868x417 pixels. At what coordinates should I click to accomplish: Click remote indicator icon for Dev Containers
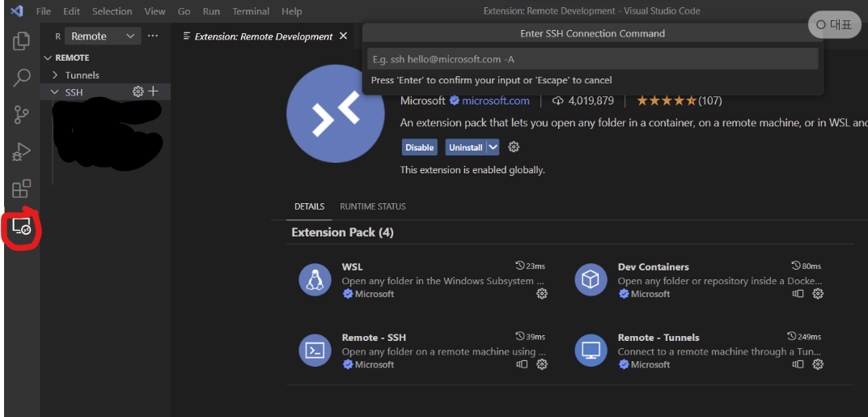tap(798, 293)
